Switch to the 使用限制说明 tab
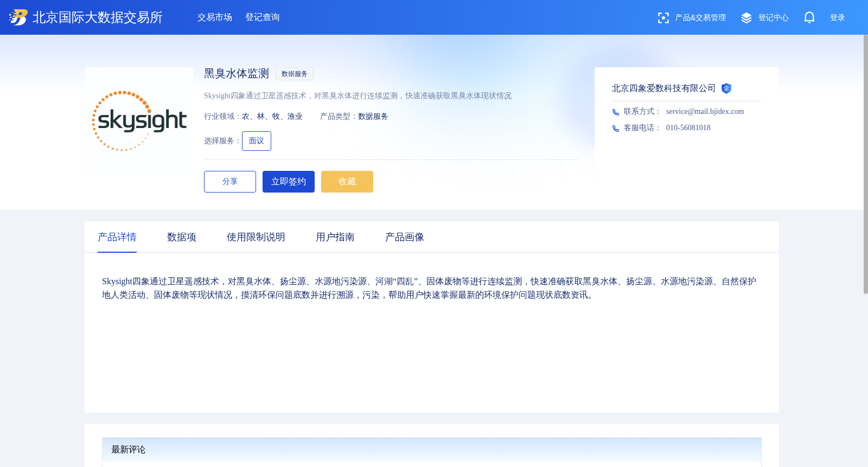Image resolution: width=868 pixels, height=467 pixels. (256, 237)
